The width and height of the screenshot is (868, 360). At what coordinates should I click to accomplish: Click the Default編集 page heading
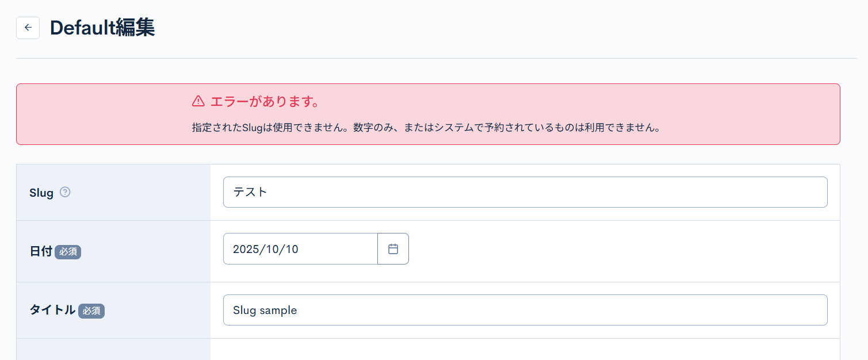click(102, 26)
